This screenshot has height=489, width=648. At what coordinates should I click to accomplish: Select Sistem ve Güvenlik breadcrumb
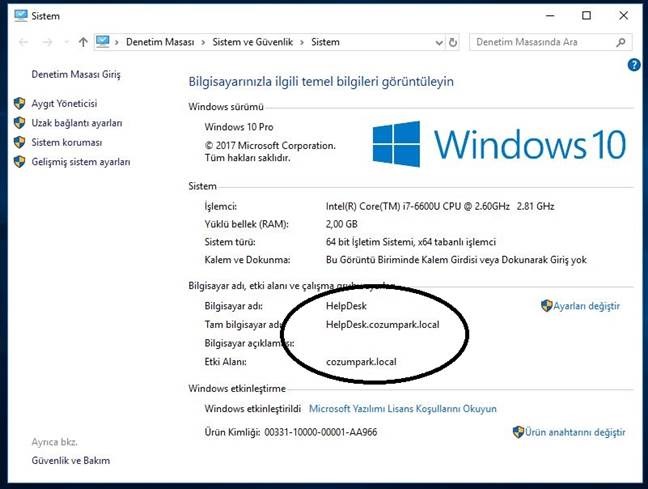[253, 42]
